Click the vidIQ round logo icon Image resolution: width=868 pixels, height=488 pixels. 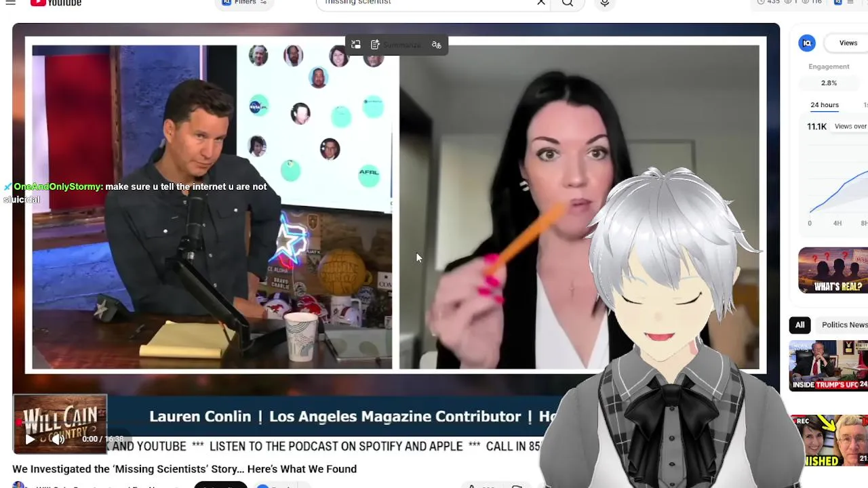tap(807, 43)
